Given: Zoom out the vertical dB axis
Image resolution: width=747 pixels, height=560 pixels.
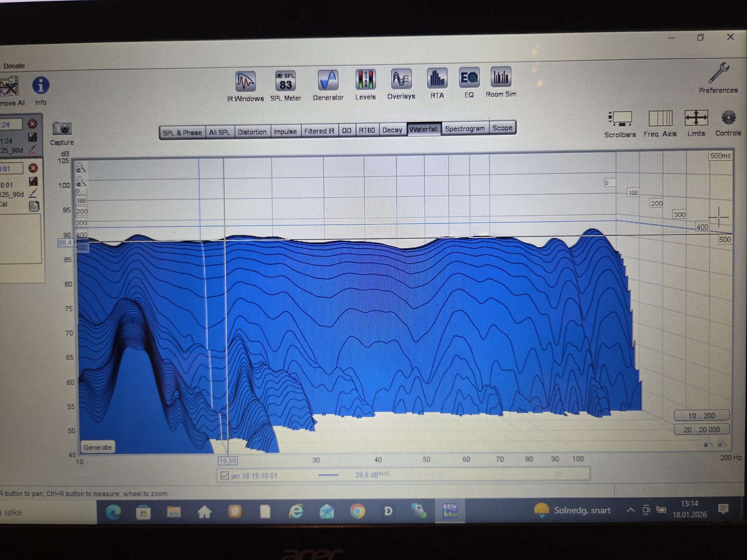Looking at the screenshot, I should coord(81,182).
